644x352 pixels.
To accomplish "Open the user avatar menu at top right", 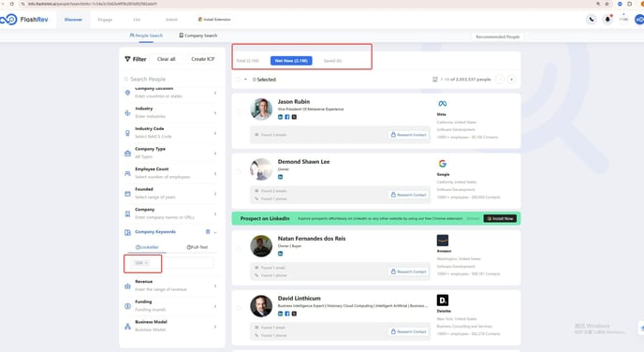I will (x=639, y=20).
